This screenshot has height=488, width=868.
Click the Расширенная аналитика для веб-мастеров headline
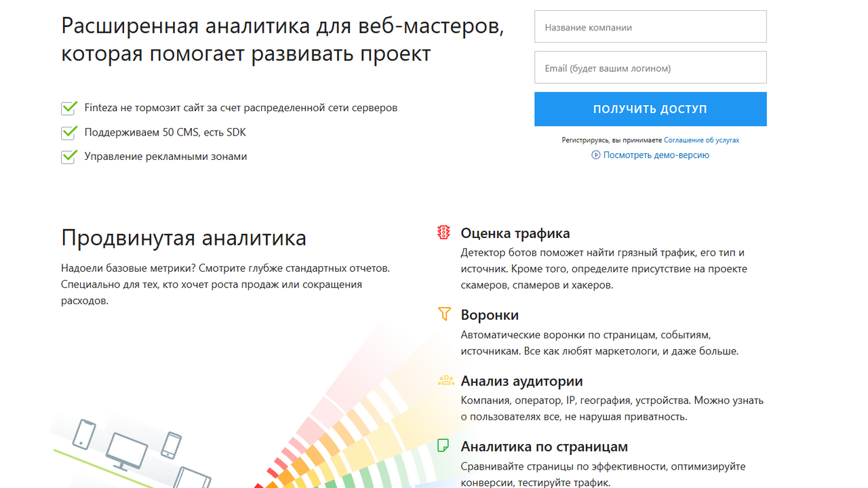tap(283, 39)
